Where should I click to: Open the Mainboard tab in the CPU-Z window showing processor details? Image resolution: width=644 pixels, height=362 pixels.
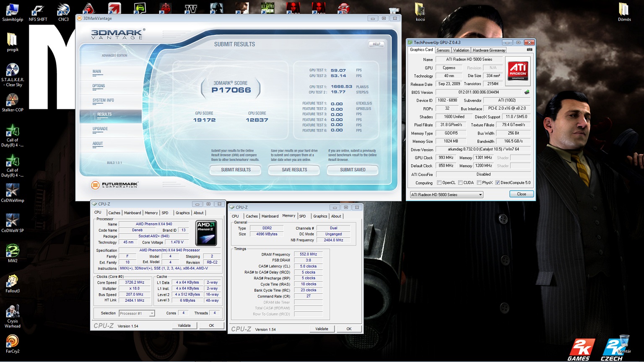tap(132, 213)
